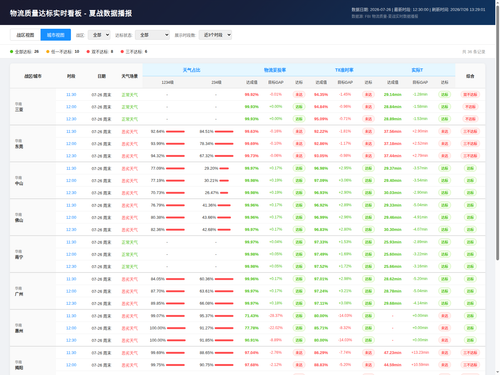500x375 pixels.
Task: Click the 正常天气 label in 三亚 11:30 row
Action: pyautogui.click(x=129, y=95)
